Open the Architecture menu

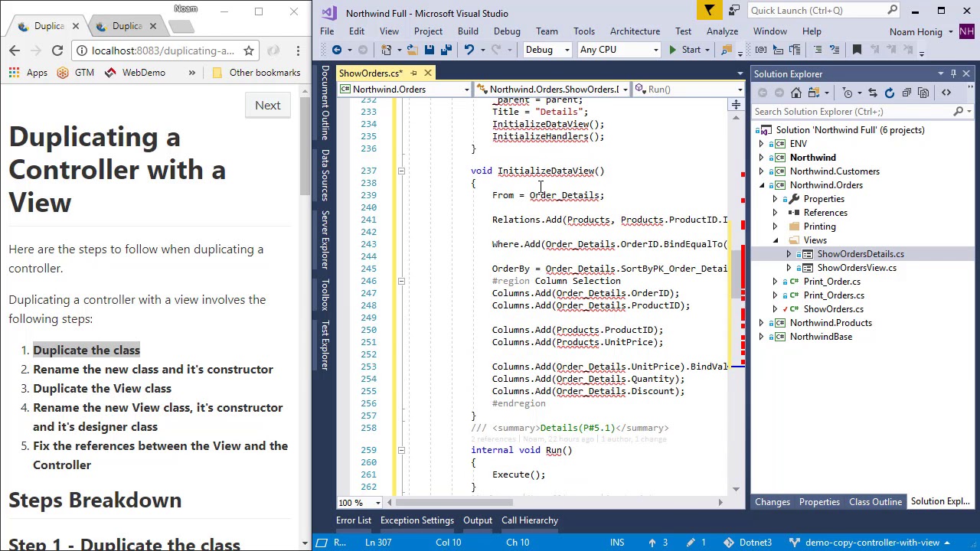(635, 31)
